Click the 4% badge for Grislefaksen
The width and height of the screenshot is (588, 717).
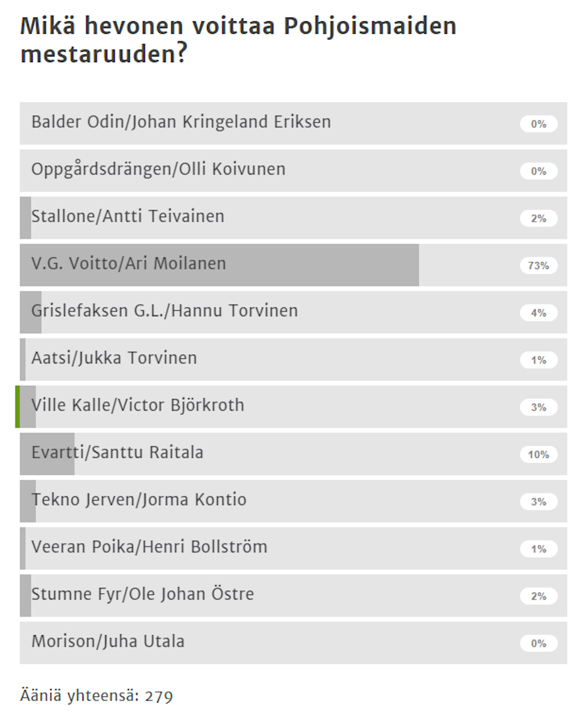(539, 313)
